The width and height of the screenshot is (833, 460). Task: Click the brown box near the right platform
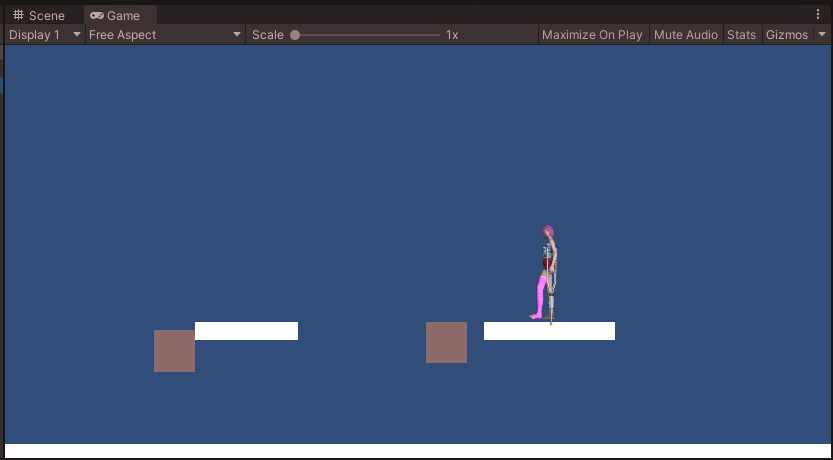(x=446, y=343)
